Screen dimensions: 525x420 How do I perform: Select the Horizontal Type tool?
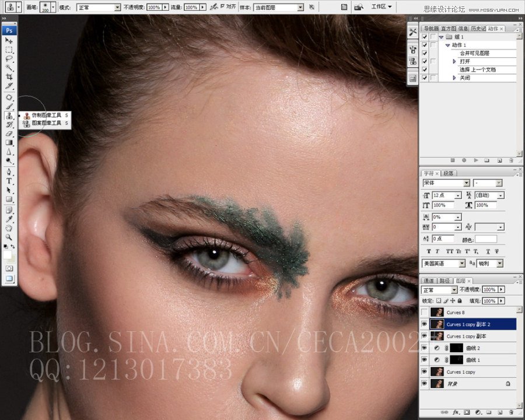[9, 181]
